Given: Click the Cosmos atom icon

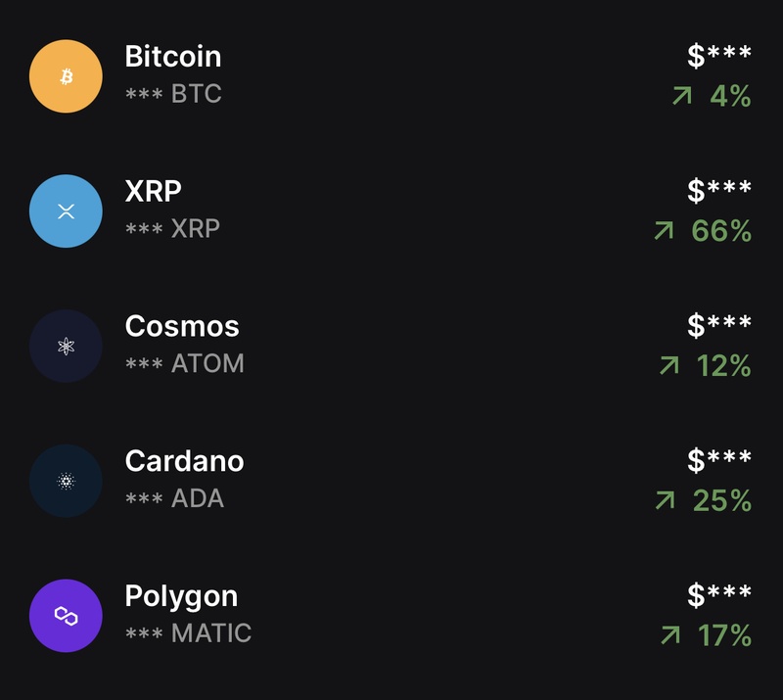Looking at the screenshot, I should (x=66, y=346).
